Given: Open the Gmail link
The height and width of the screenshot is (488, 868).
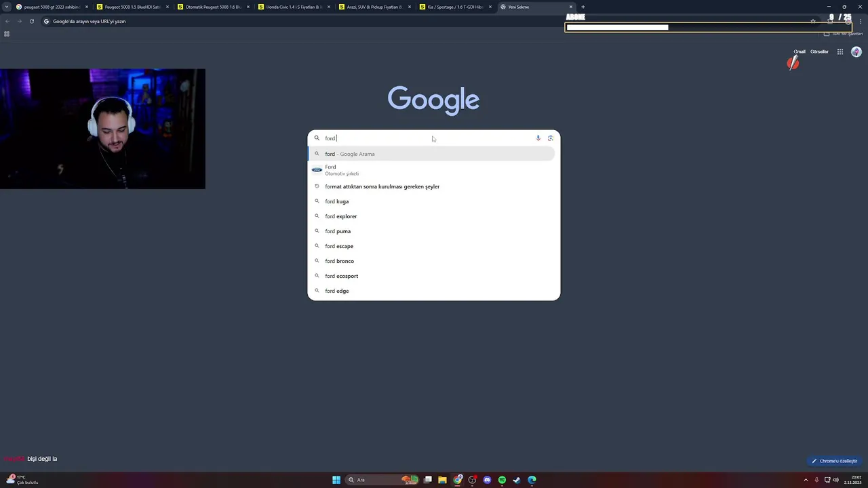Looking at the screenshot, I should click(x=800, y=52).
